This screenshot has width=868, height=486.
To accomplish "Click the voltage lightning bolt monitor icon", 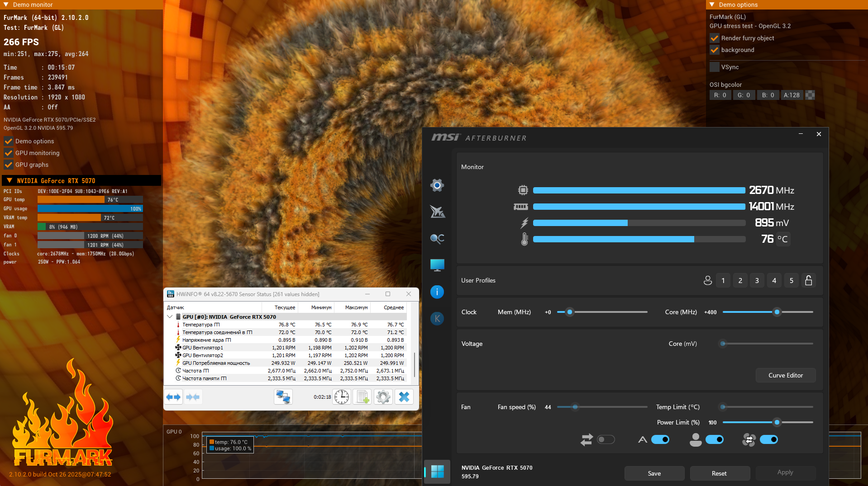I will click(x=525, y=223).
